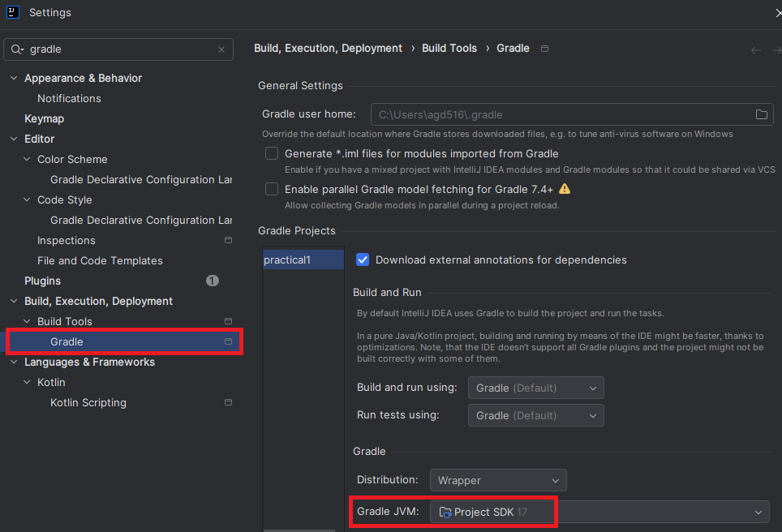
Task: Clear the gradle search query
Action: 221,49
